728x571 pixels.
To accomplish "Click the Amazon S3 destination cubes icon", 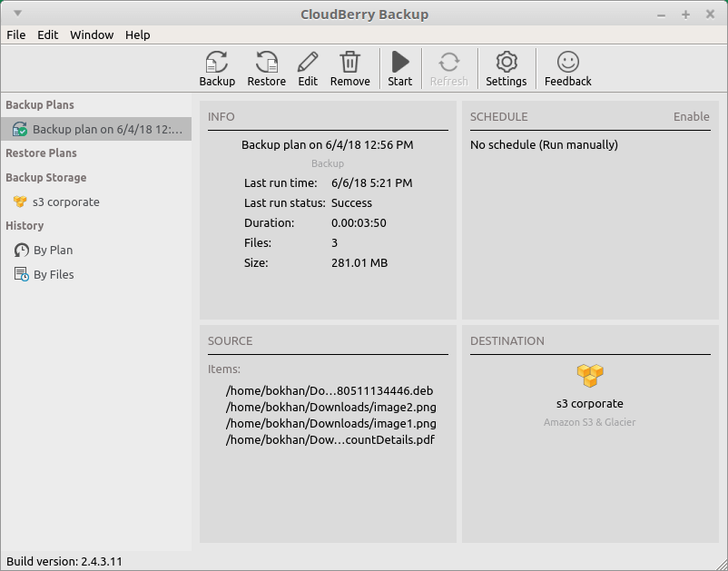I will coord(589,374).
